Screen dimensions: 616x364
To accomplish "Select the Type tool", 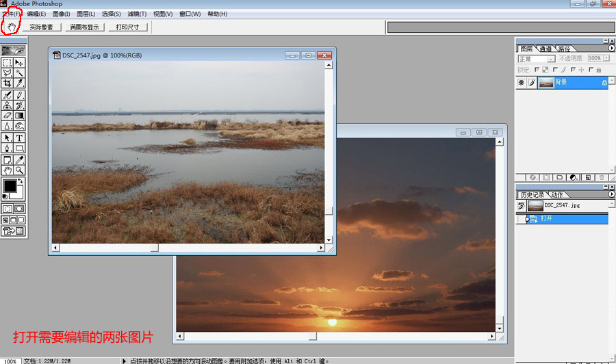I will pyautogui.click(x=19, y=138).
